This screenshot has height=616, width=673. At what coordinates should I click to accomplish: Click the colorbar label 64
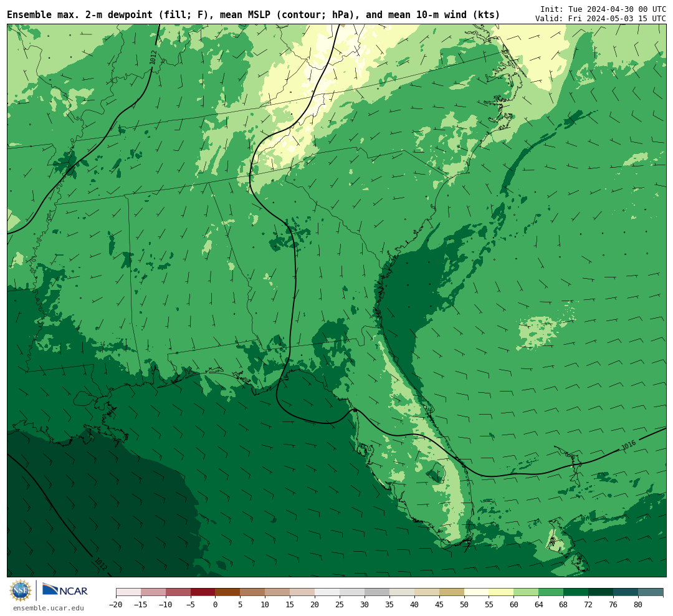tap(539, 605)
